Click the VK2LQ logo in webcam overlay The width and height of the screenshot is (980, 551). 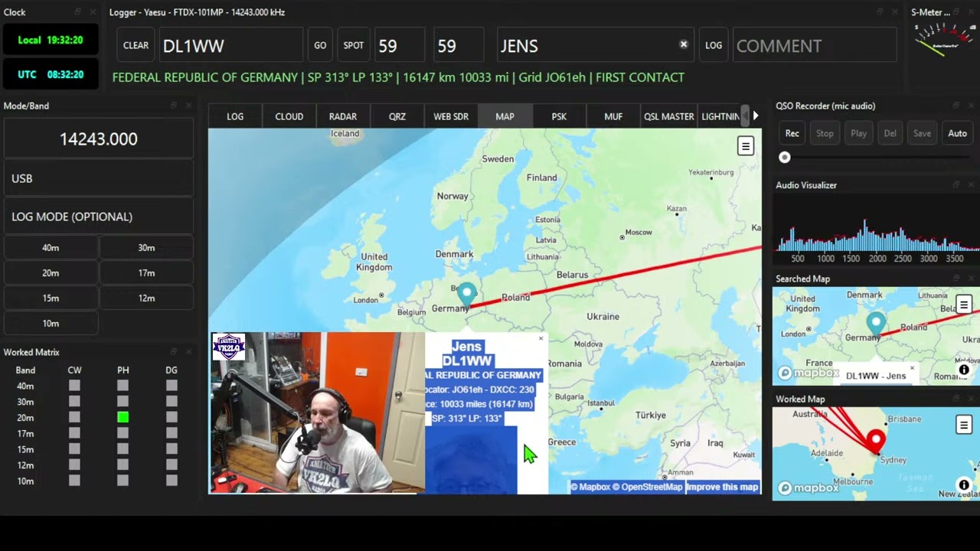(228, 347)
